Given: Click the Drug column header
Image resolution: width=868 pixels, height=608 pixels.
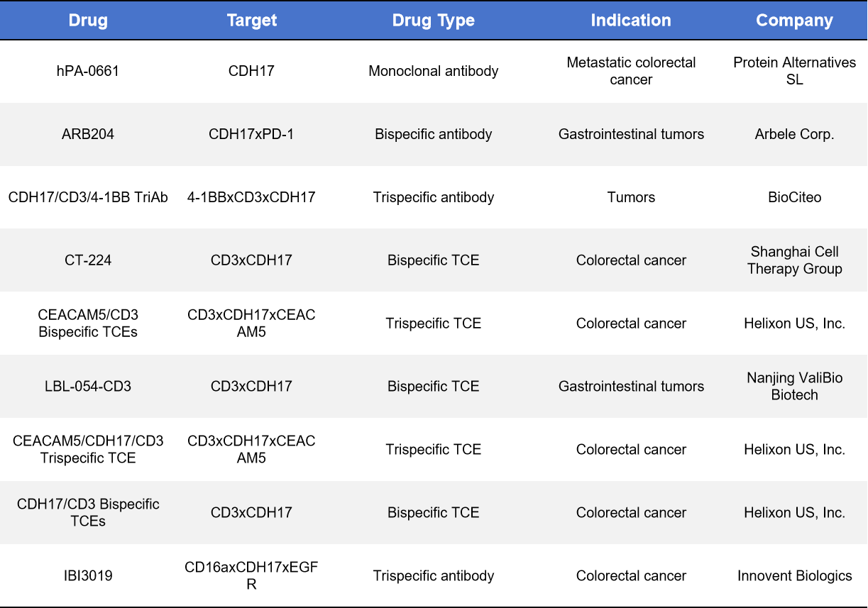Looking at the screenshot, I should [x=88, y=21].
